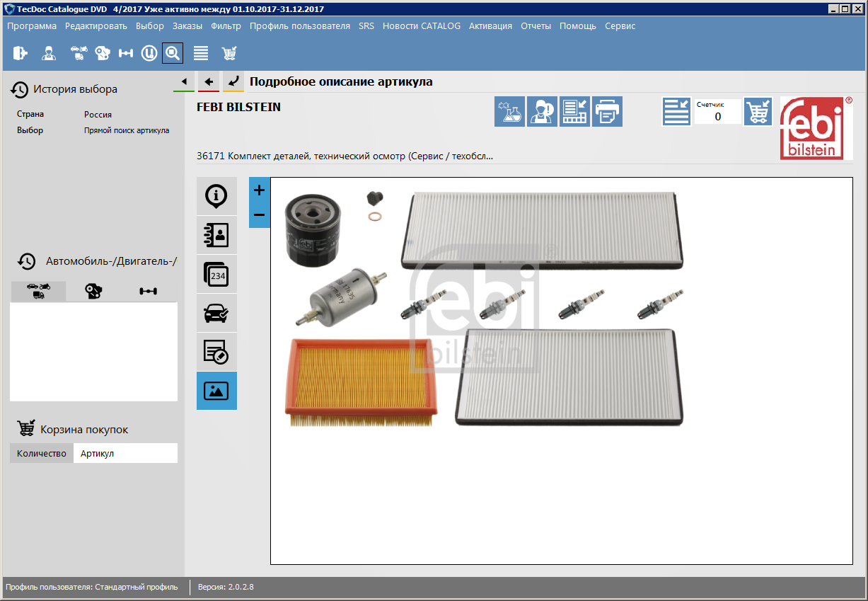
Task: Click the mechanic with exclamation mark icon
Action: [x=542, y=112]
